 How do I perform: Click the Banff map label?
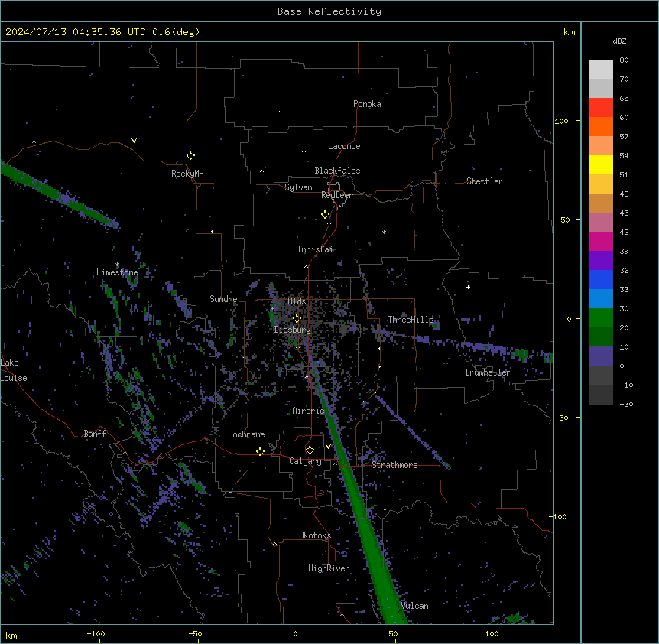point(95,434)
